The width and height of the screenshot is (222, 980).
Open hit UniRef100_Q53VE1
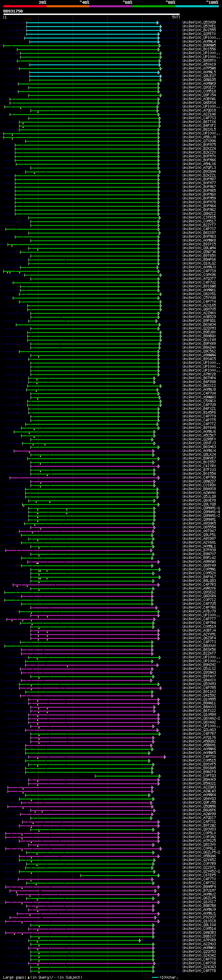point(199,26)
